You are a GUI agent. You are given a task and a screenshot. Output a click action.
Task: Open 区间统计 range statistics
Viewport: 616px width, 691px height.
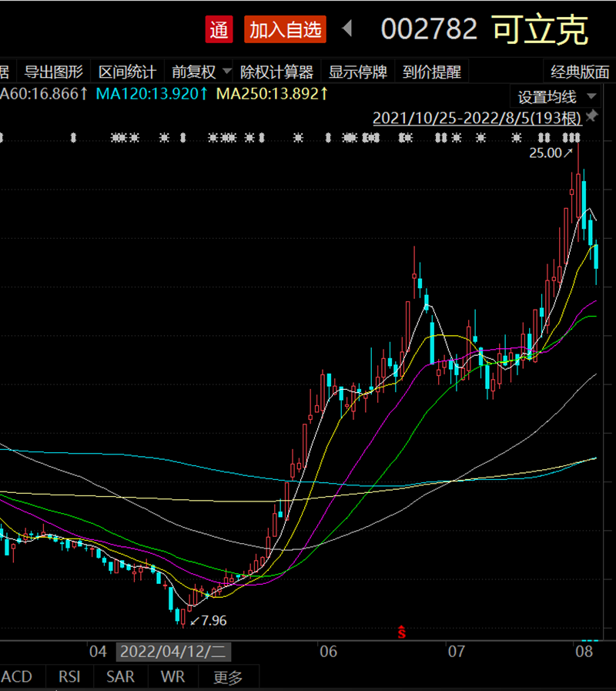[127, 72]
